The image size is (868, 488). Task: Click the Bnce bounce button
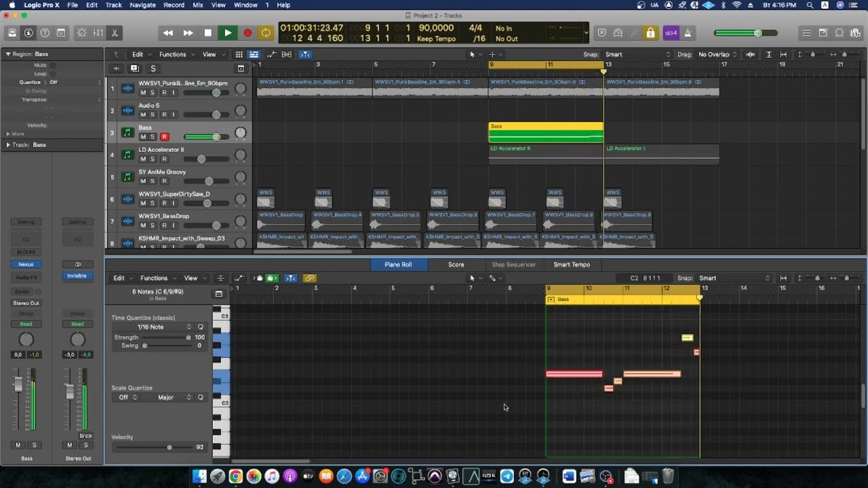(85, 436)
